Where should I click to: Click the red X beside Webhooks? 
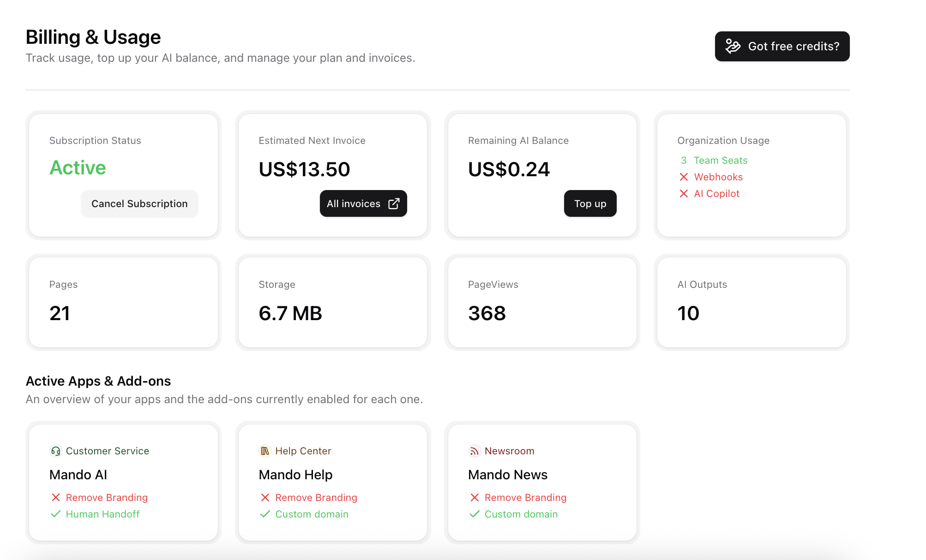pos(684,177)
